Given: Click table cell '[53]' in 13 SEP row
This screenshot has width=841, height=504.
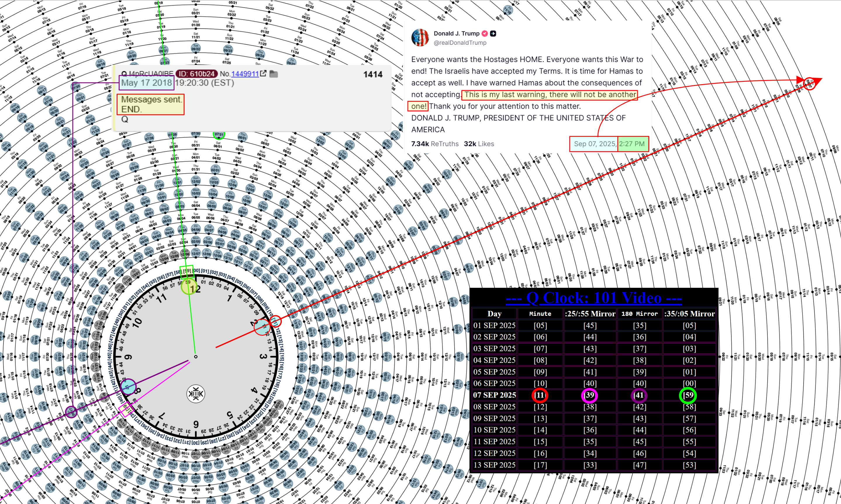Looking at the screenshot, I should pyautogui.click(x=690, y=465).
